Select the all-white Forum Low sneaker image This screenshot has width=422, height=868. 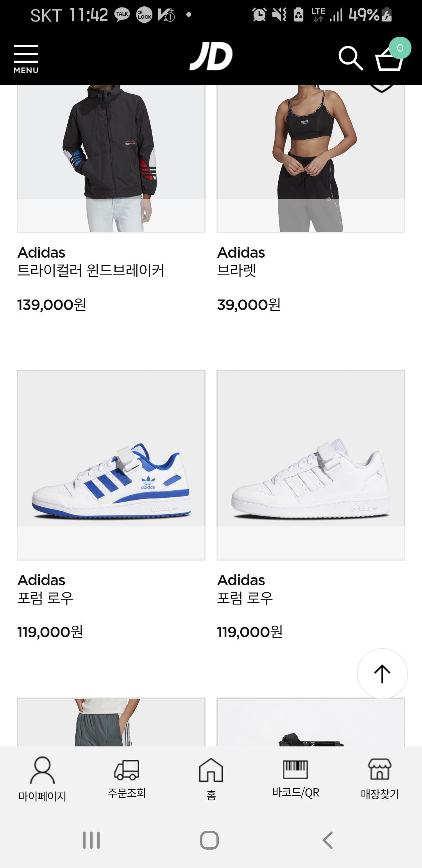coord(311,465)
